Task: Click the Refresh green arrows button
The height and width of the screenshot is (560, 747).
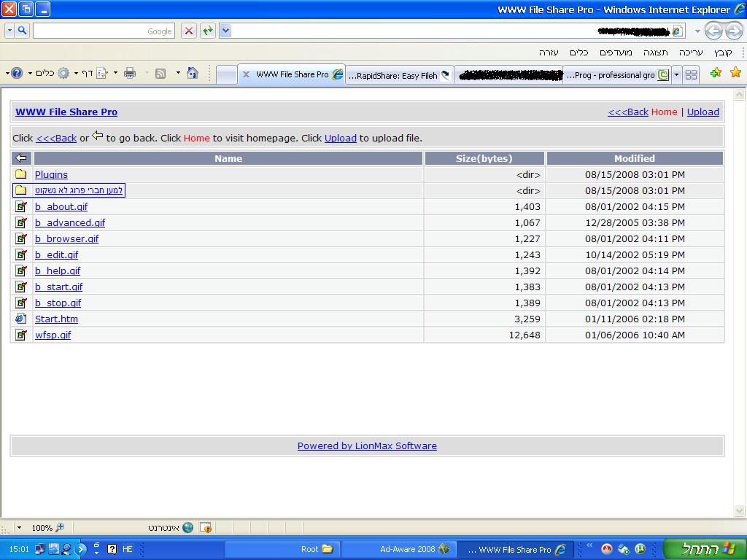Action: click(207, 31)
